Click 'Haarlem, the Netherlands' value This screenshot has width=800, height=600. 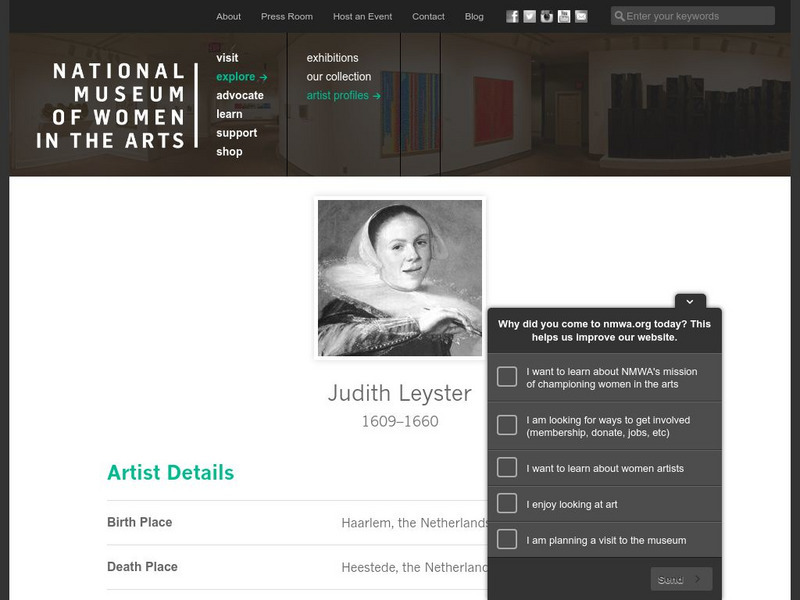point(415,523)
